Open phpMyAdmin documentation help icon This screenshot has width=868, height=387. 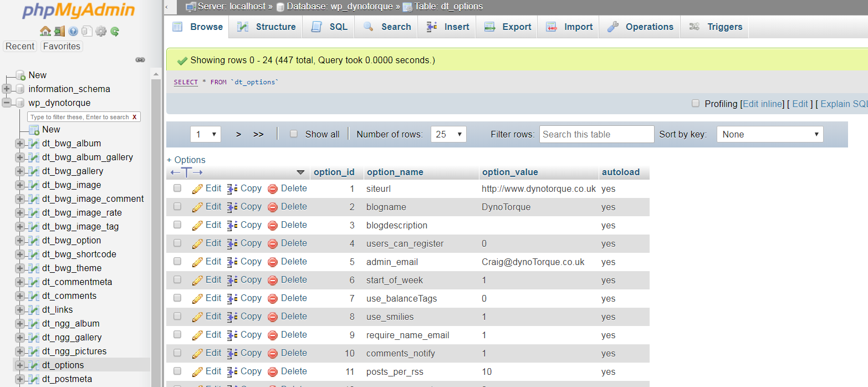coord(73,31)
